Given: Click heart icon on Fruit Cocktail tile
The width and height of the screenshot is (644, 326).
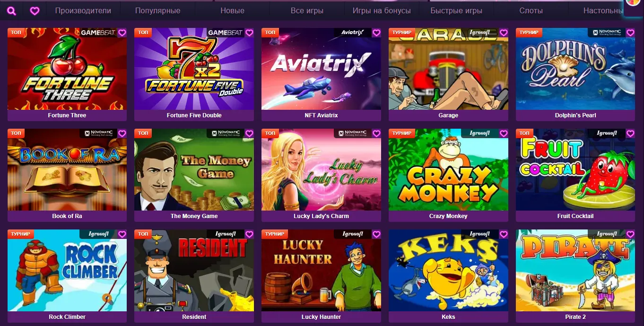Looking at the screenshot, I should tap(630, 133).
